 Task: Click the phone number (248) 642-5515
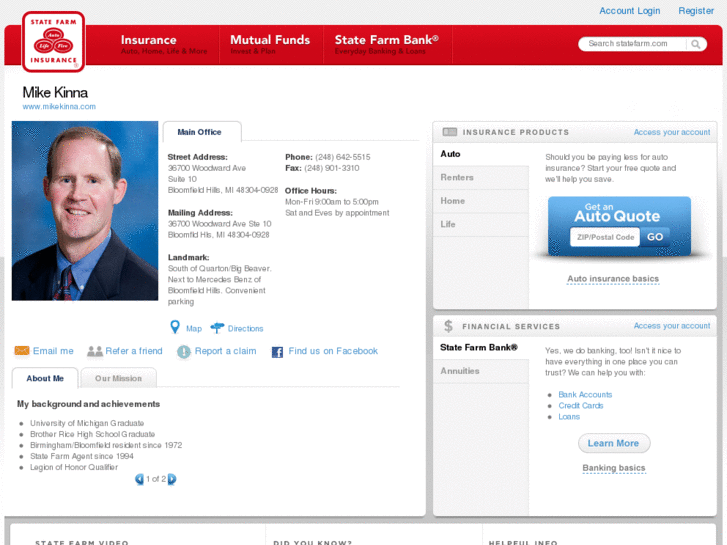[x=343, y=157]
